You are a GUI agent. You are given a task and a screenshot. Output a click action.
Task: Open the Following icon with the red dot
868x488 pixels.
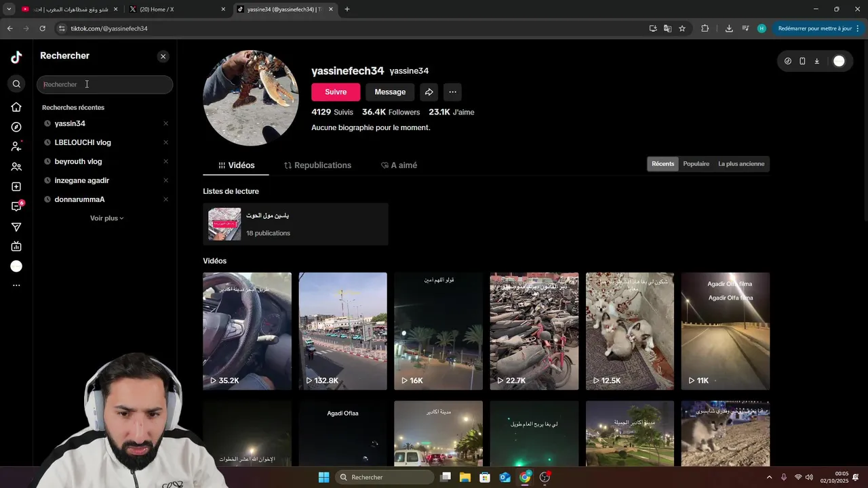(16, 146)
